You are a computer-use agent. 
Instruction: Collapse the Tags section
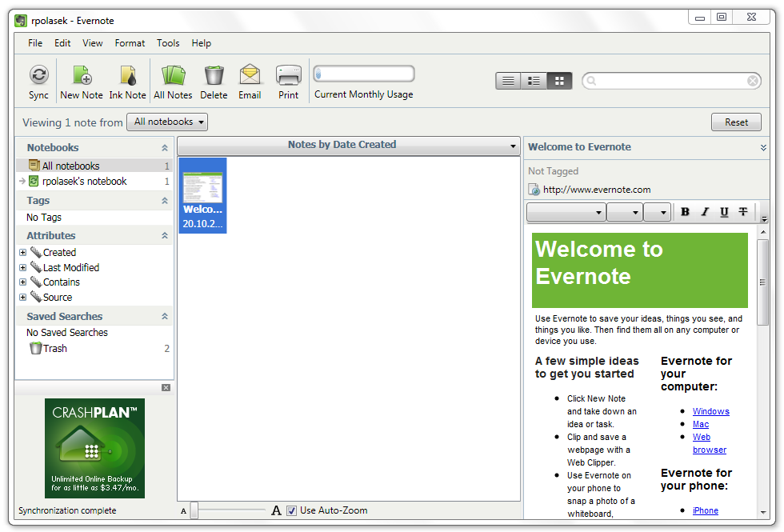point(165,201)
